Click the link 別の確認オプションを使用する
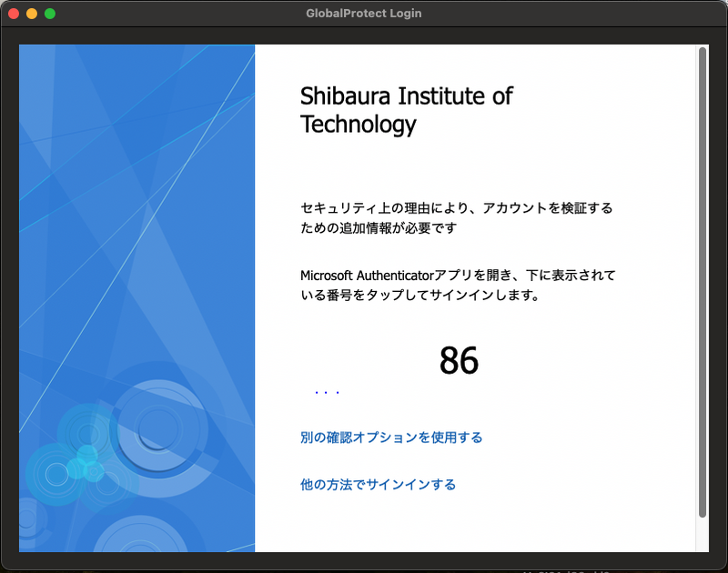728x573 pixels. click(x=391, y=437)
